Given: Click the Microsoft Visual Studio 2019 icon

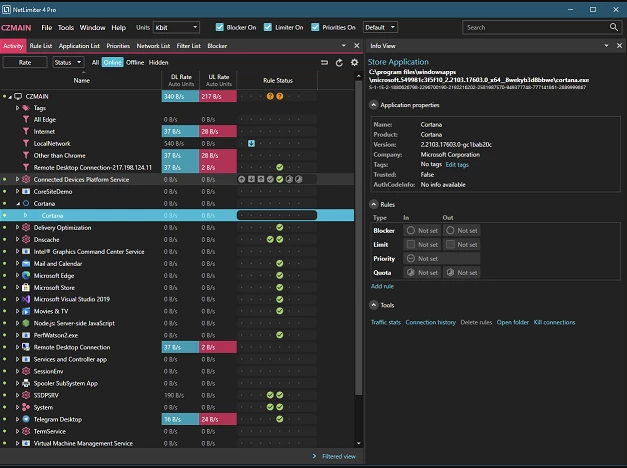Looking at the screenshot, I should point(26,299).
